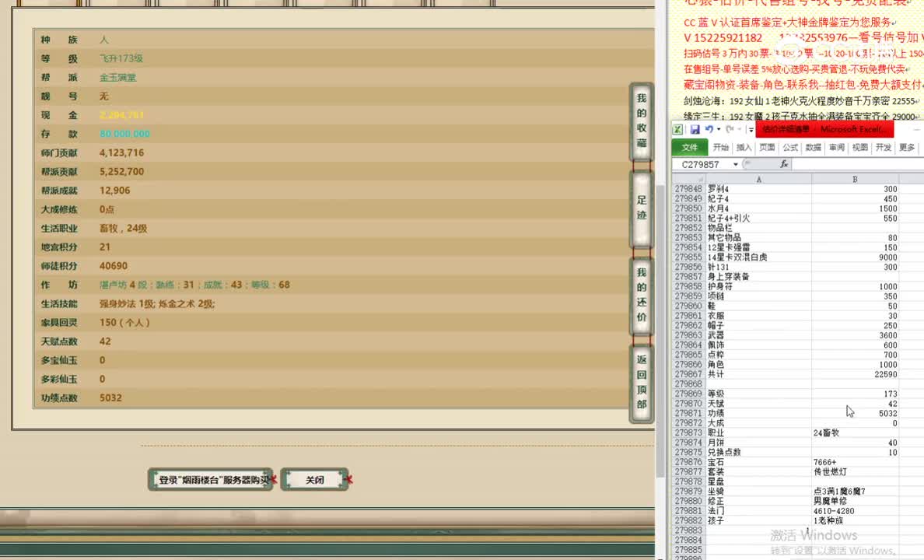Click the 物品栏 cell
This screenshot has width=924, height=560.
click(x=758, y=228)
